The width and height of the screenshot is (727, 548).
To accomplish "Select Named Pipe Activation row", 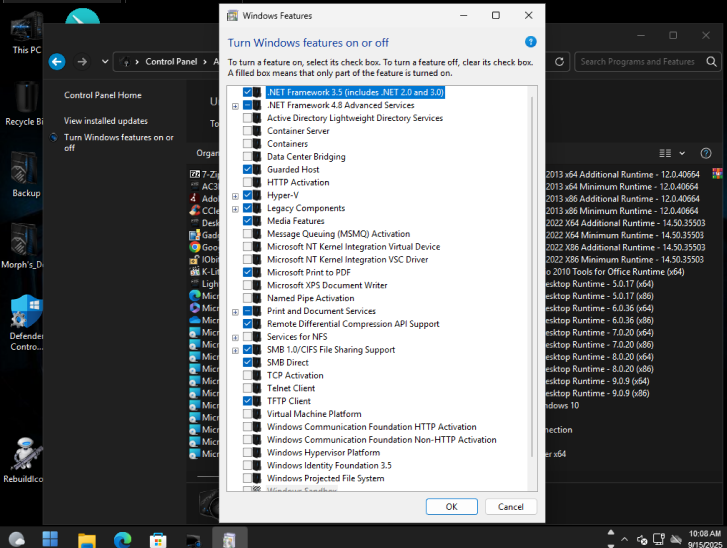I will pos(310,298).
